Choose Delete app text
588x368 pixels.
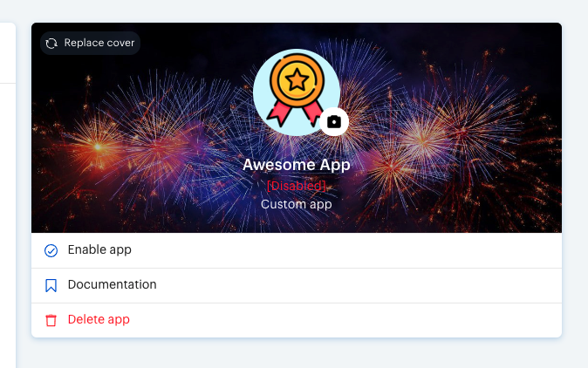click(x=99, y=319)
